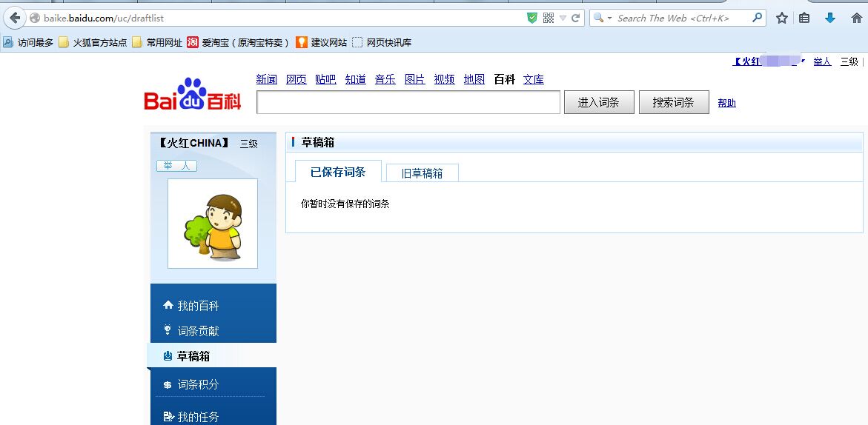This screenshot has height=425, width=868.
Task: Open 我的百科 in sidebar
Action: pyautogui.click(x=191, y=306)
